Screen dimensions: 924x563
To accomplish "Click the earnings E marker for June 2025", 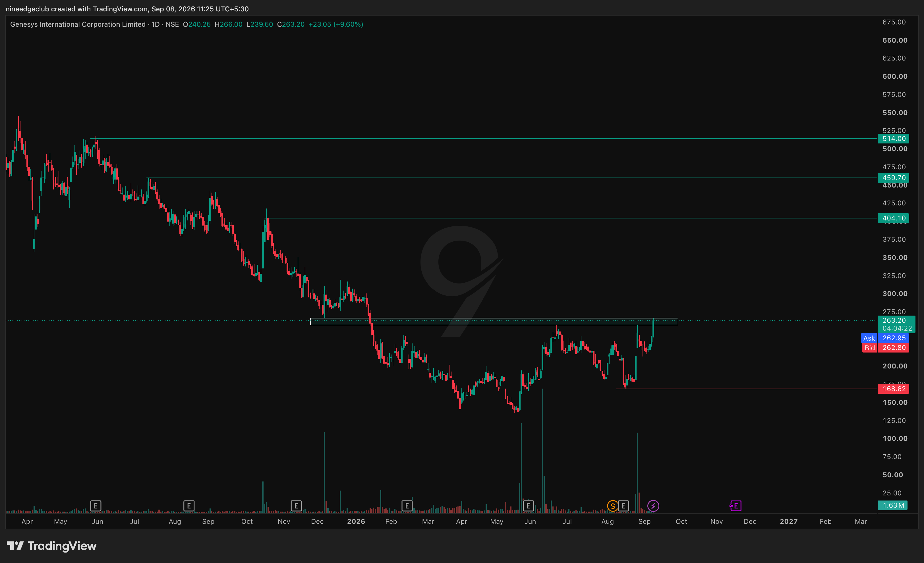I will (x=96, y=506).
